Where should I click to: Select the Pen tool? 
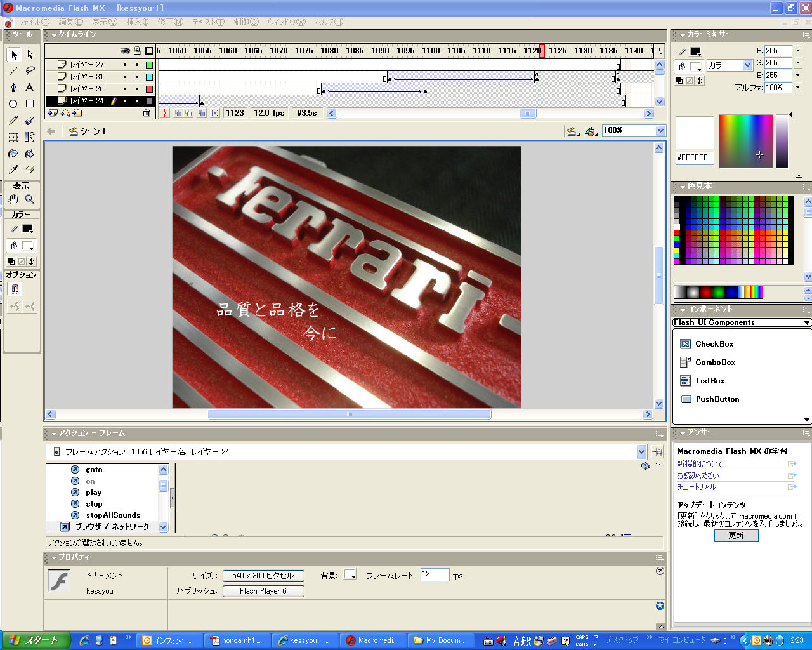coord(13,88)
